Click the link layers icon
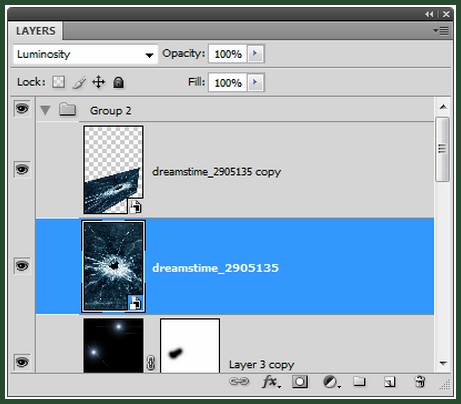The width and height of the screenshot is (461, 404). [239, 381]
